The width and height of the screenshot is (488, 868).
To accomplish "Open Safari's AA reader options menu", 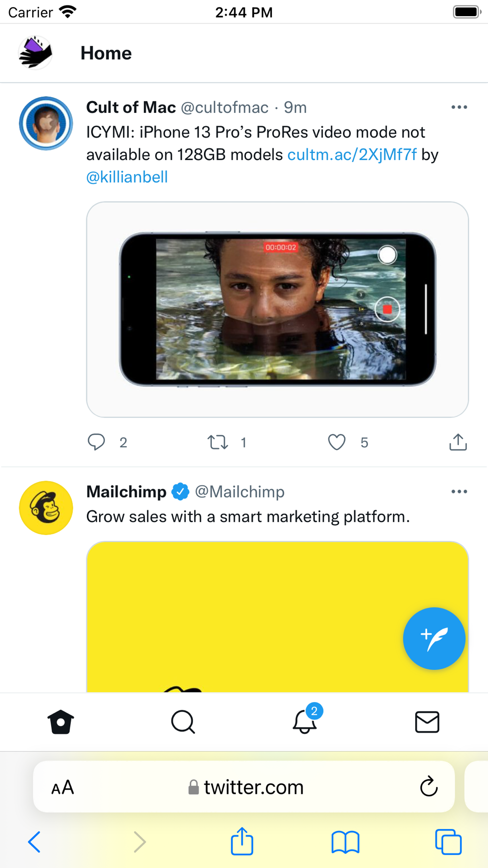I will [63, 787].
